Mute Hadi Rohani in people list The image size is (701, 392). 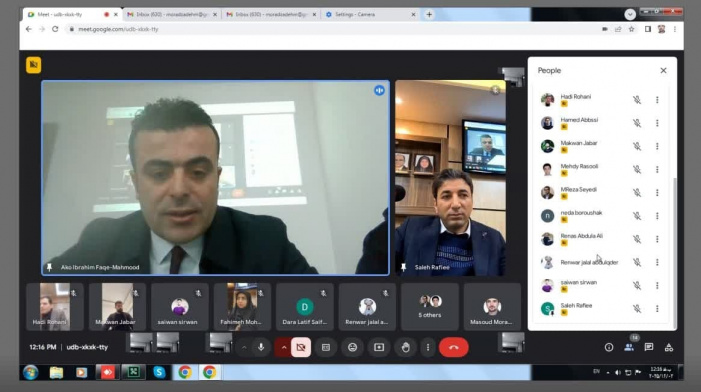point(637,100)
